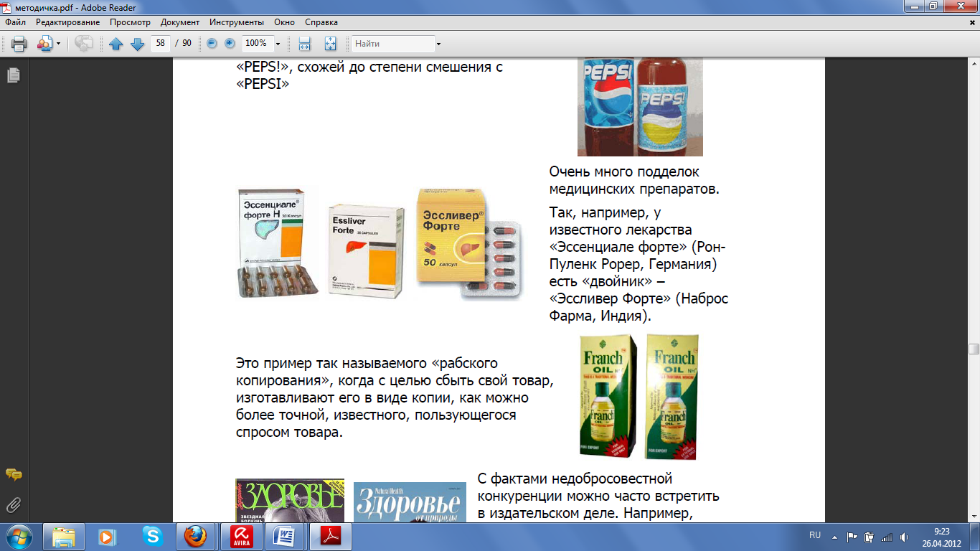
Task: Click the greyed-out gear share icon
Action: tap(84, 44)
